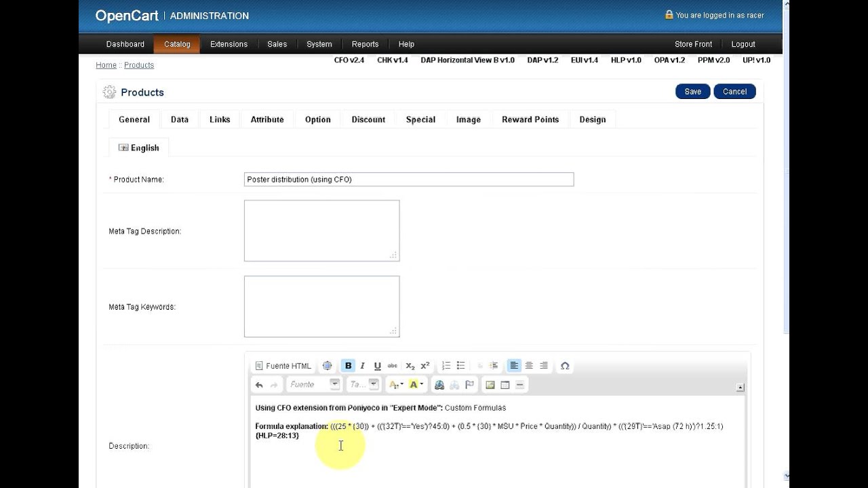Open the Extensions menu
Image resolution: width=868 pixels, height=488 pixels.
pos(229,44)
